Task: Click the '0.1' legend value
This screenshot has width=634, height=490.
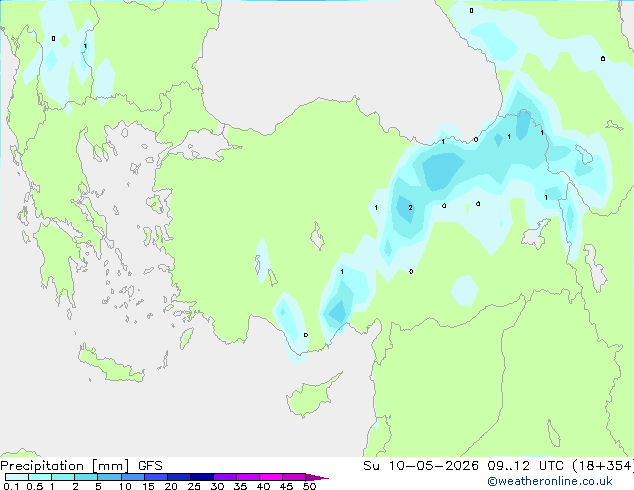Action: [11, 486]
